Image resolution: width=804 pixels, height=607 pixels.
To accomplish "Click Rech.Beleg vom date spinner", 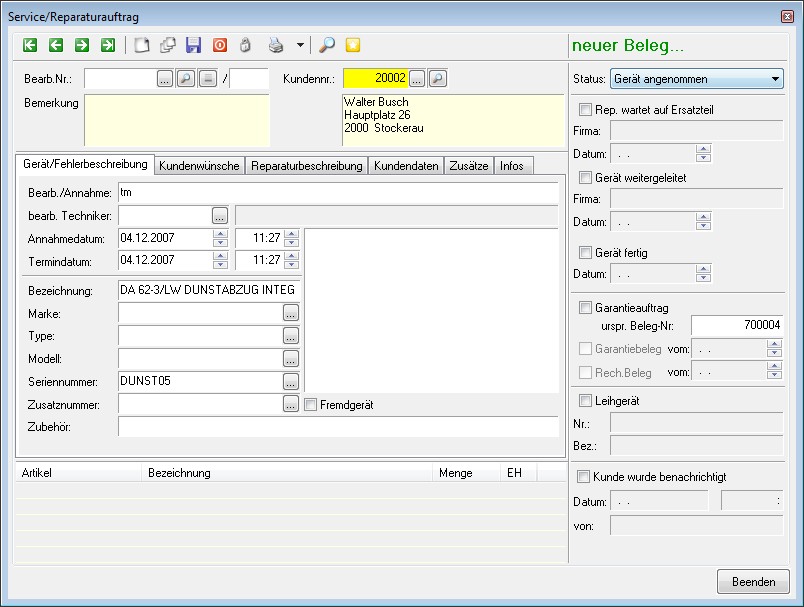I will [774, 371].
